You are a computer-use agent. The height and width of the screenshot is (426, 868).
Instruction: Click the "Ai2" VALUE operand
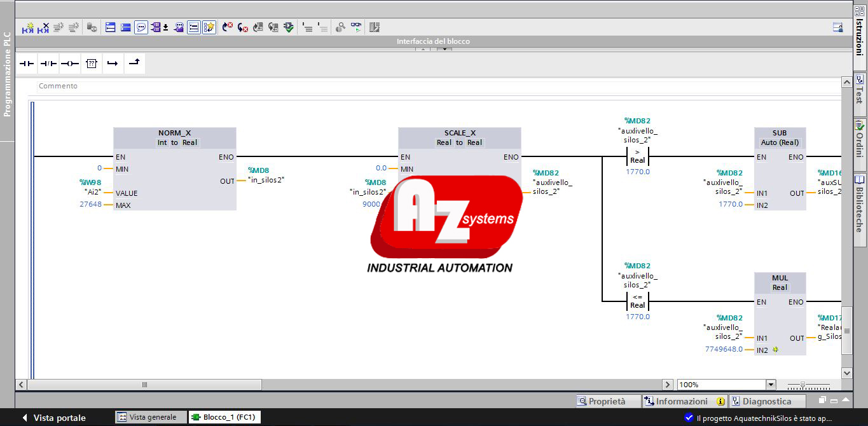point(93,191)
